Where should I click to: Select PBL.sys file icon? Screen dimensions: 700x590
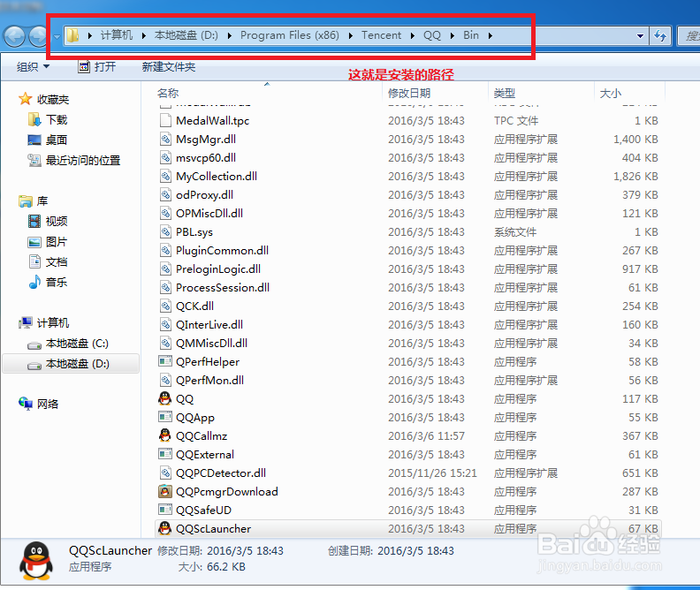coord(165,232)
